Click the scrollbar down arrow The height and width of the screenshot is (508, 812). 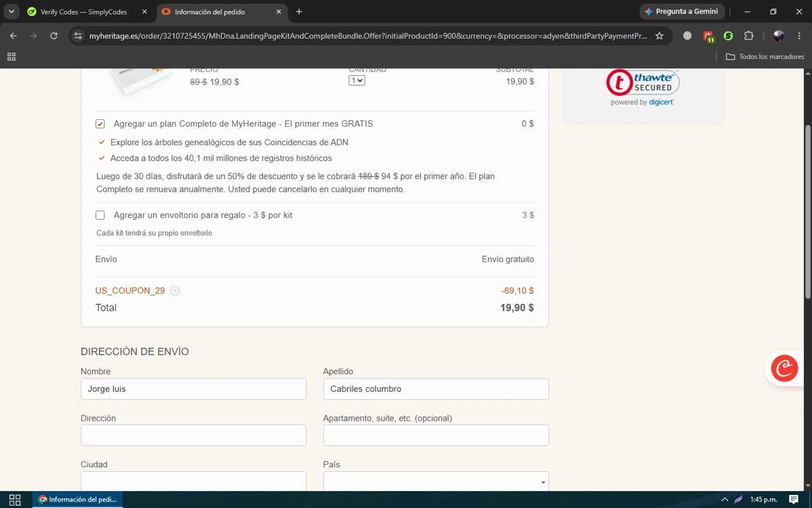point(808,486)
